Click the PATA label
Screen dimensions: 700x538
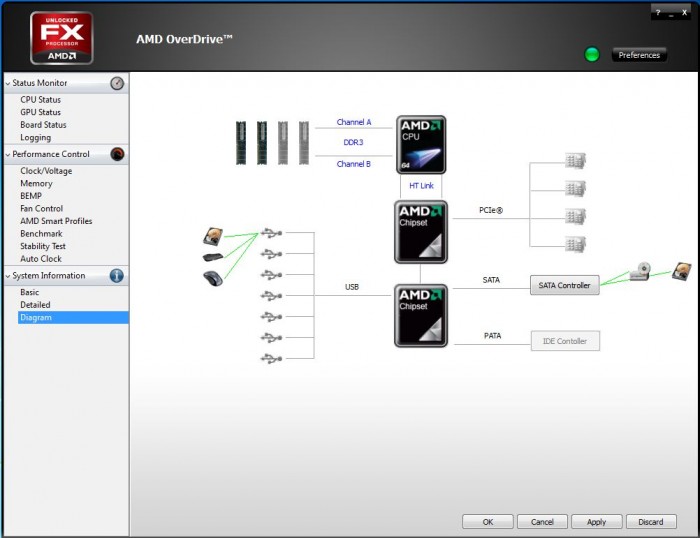pyautogui.click(x=492, y=335)
